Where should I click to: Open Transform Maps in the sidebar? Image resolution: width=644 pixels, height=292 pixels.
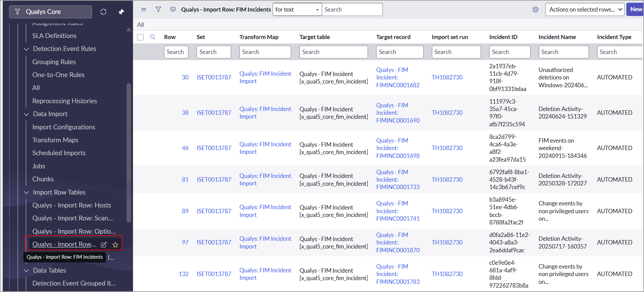pos(55,140)
